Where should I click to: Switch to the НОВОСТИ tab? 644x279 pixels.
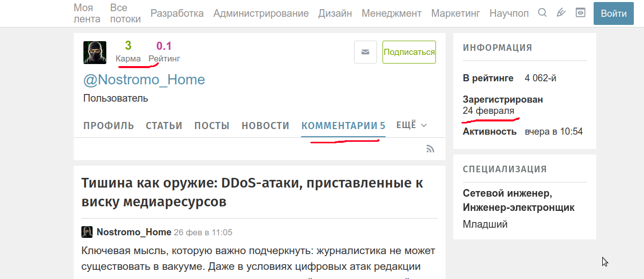click(x=266, y=126)
